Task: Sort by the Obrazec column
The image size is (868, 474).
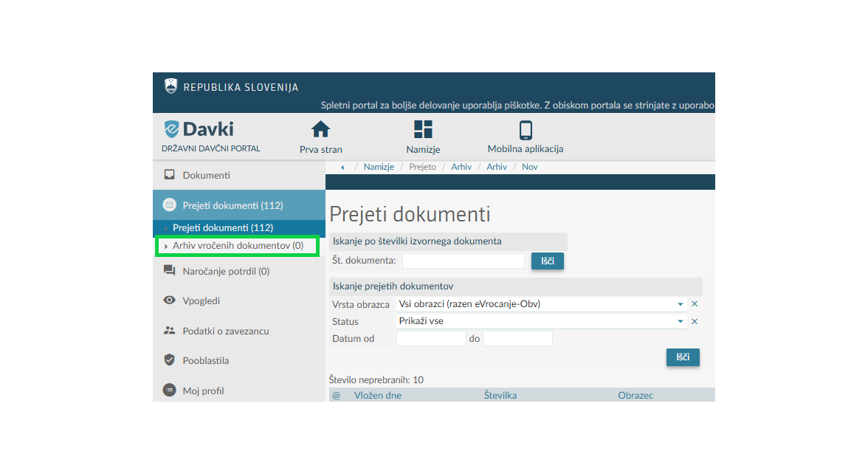Action: tap(635, 396)
